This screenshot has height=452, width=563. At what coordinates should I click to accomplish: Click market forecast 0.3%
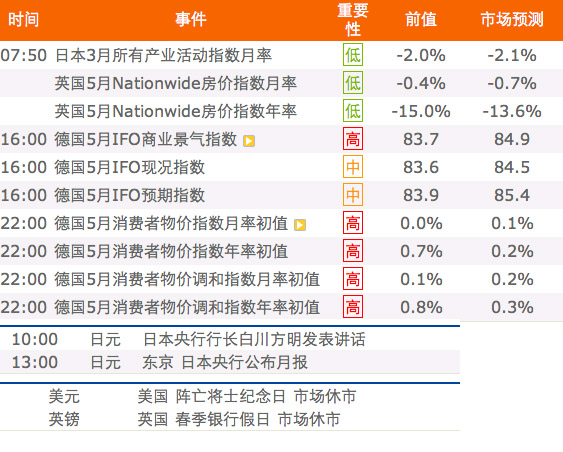(x=512, y=308)
